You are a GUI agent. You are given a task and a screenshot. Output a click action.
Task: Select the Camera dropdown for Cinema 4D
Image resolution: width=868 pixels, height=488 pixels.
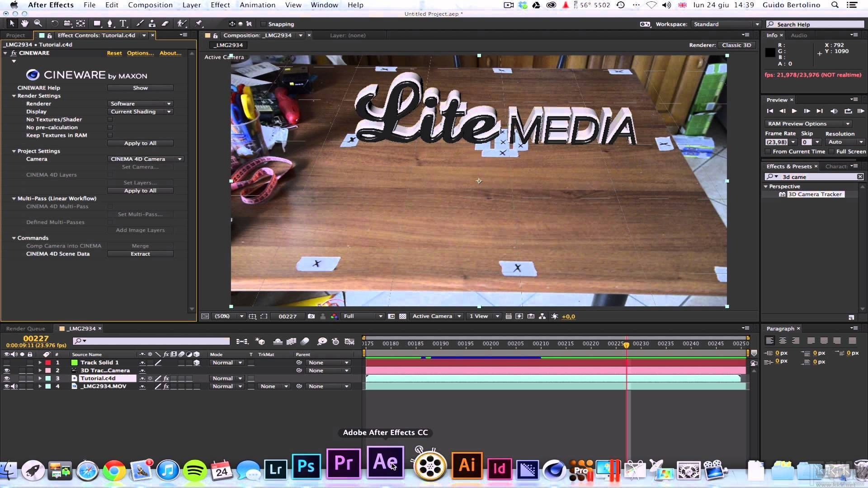click(x=145, y=159)
